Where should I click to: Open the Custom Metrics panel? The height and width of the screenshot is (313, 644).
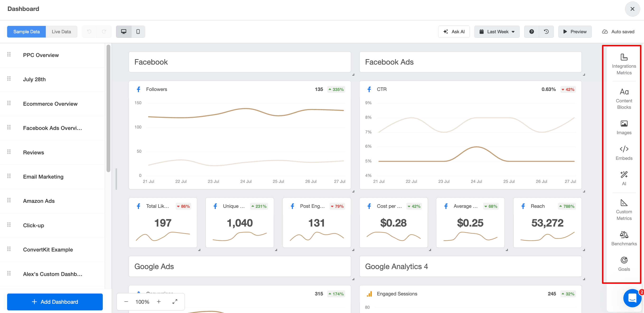click(x=624, y=210)
